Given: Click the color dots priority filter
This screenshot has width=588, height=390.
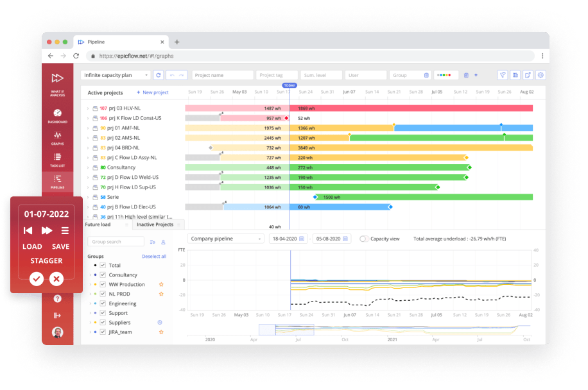Looking at the screenshot, I should click(445, 75).
